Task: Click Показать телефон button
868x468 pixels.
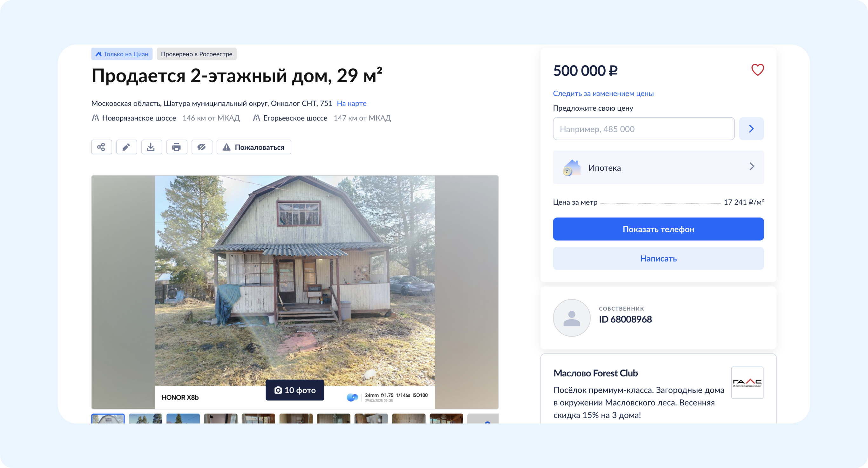Action: [658, 229]
